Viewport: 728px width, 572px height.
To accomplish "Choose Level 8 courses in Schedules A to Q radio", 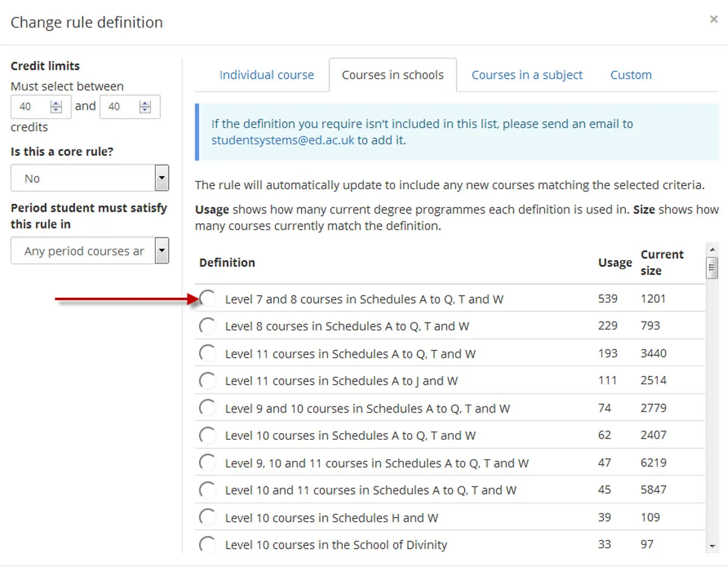I will 207,326.
